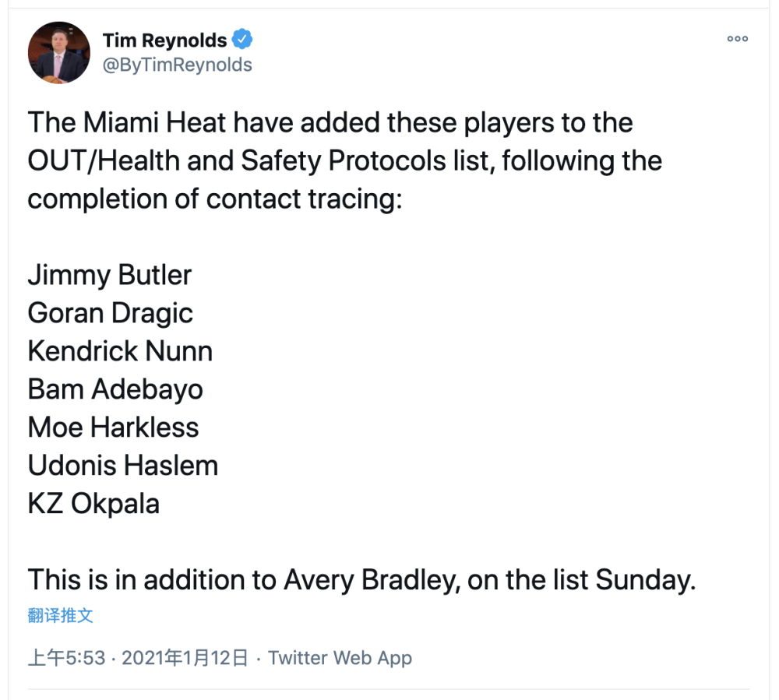Translate the tweet via 翻译推文 link
Screen dimensions: 779x700
click(x=61, y=616)
